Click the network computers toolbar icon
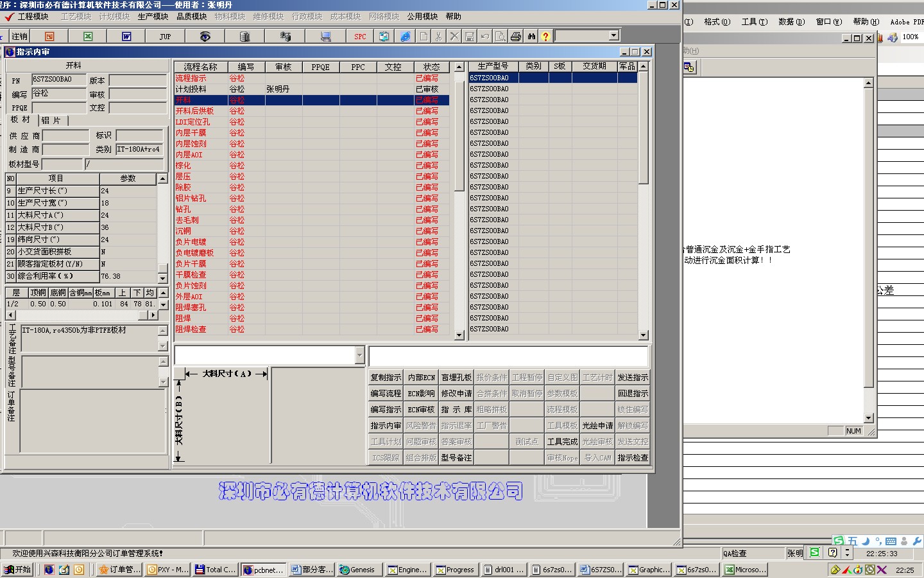Viewport: 924px width, 578px height. click(x=286, y=37)
